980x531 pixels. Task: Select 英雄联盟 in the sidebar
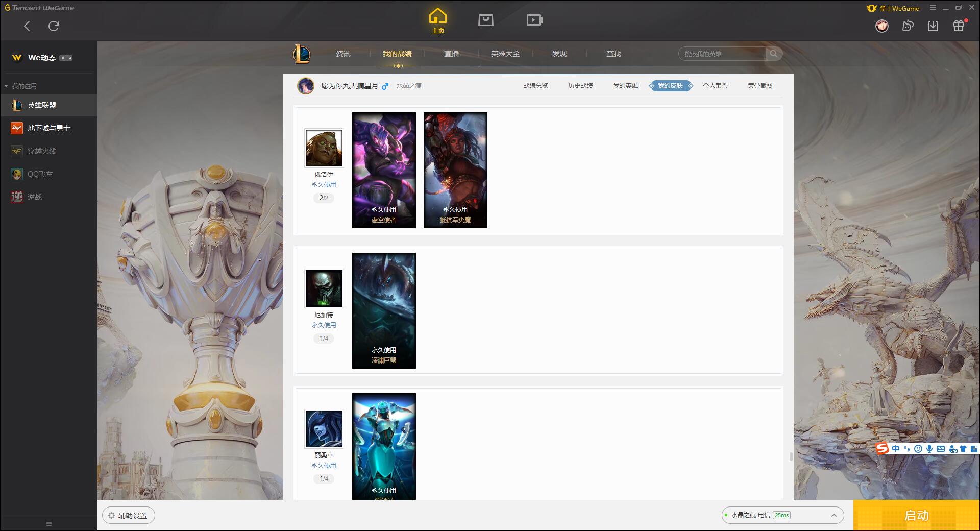click(x=48, y=105)
